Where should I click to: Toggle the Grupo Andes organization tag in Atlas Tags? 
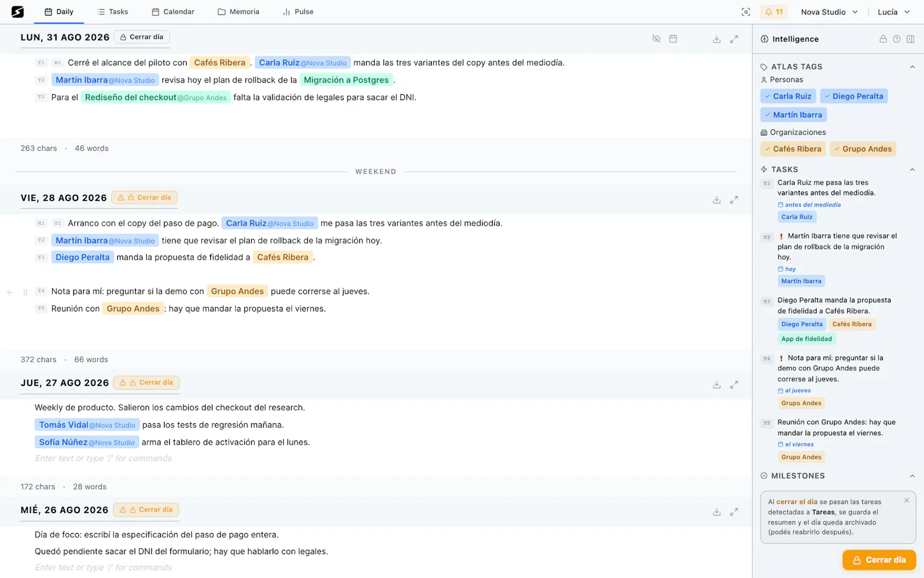pyautogui.click(x=863, y=149)
